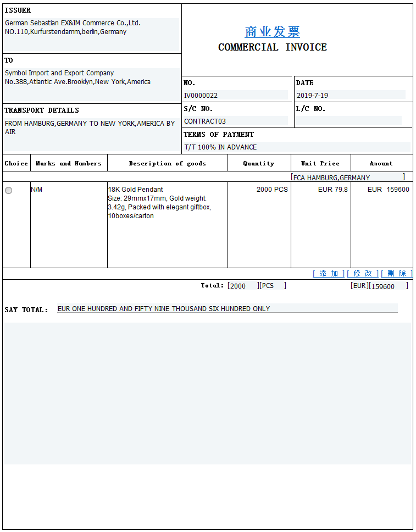Click into the Issuer address text area
Screen dimensions: 416x532
click(x=92, y=35)
